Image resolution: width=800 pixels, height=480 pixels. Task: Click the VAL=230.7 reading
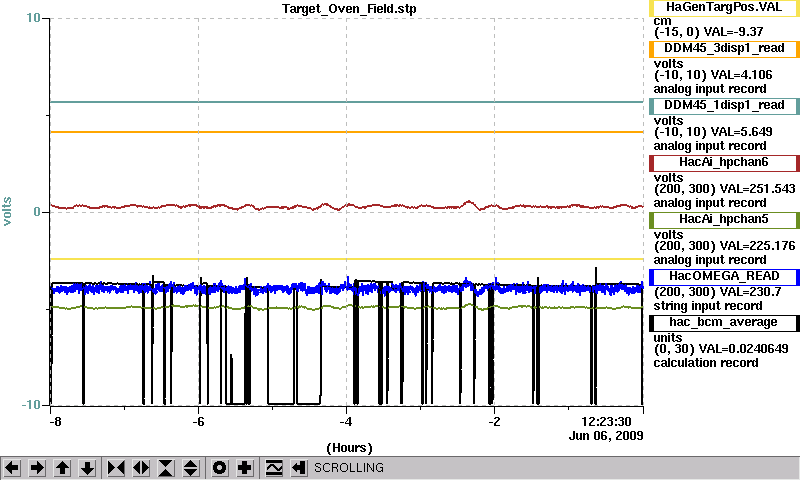pos(750,292)
